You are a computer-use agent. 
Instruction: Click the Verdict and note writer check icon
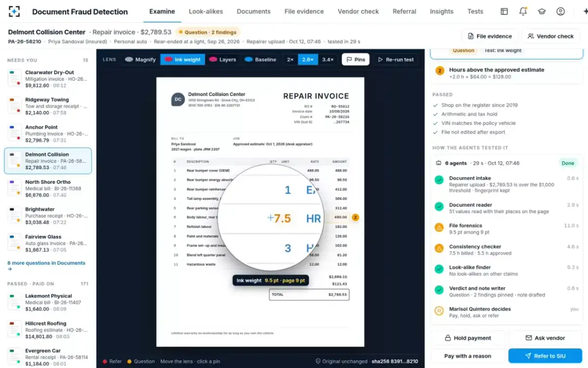click(x=439, y=289)
